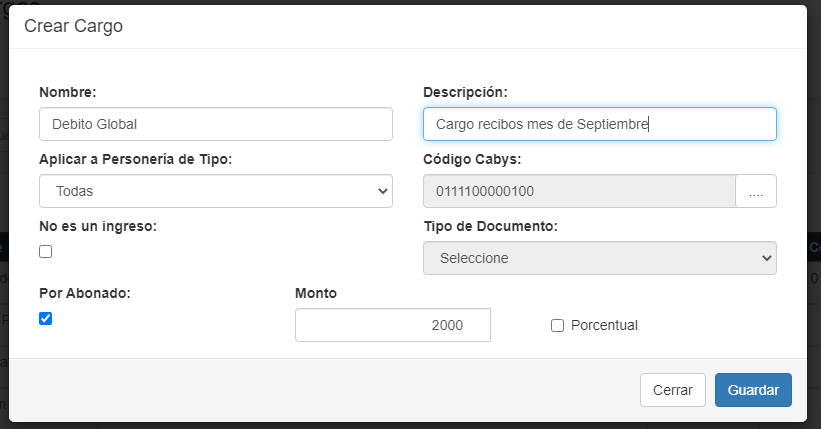Open the Cabys code lookup ellipsis button
The height and width of the screenshot is (429, 821).
coord(756,192)
